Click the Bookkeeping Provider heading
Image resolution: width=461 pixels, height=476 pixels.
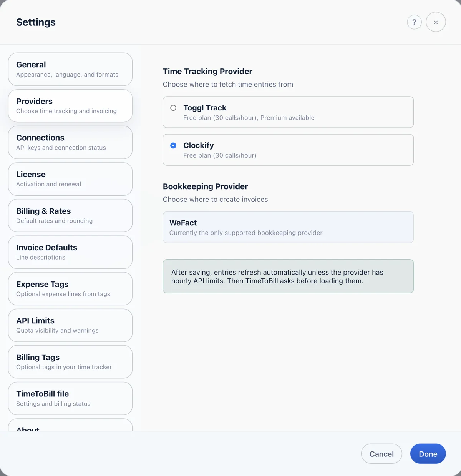click(x=206, y=186)
